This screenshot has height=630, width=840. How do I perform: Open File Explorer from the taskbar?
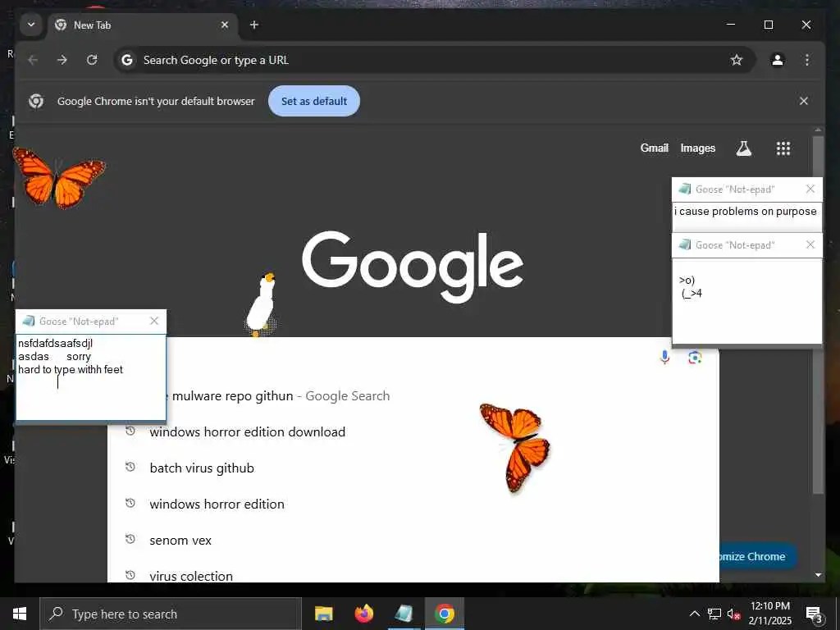pos(323,614)
